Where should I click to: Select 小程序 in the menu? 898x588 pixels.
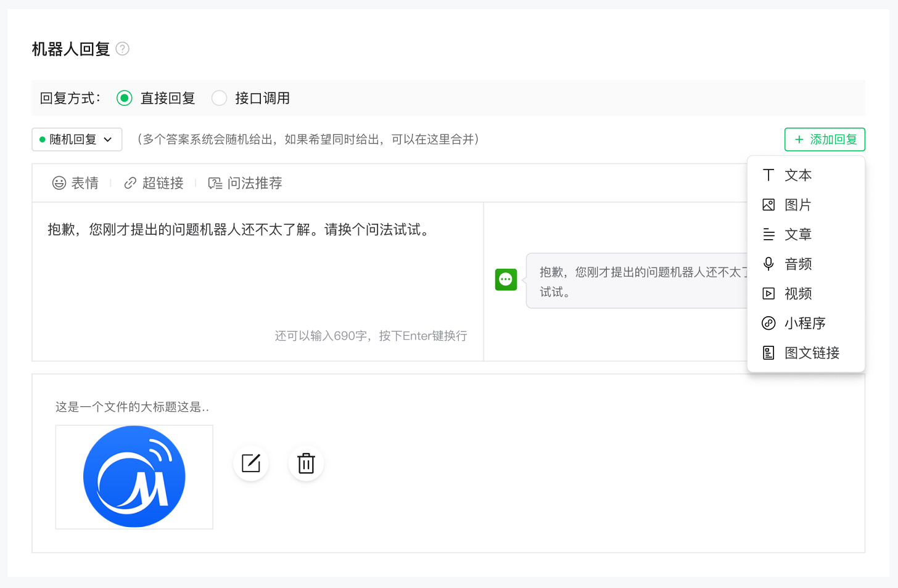point(804,323)
